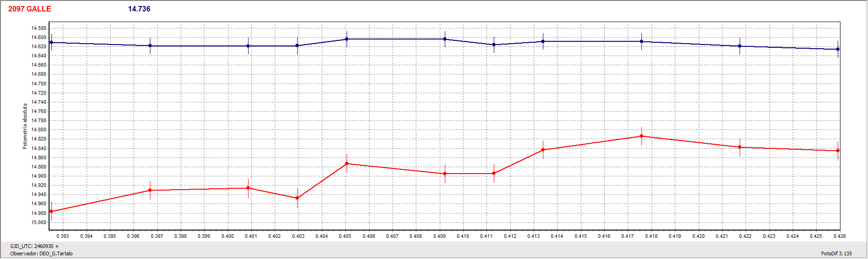868x259 pixels.
Task: Select the blue data point near 0.409
Action: (445, 39)
